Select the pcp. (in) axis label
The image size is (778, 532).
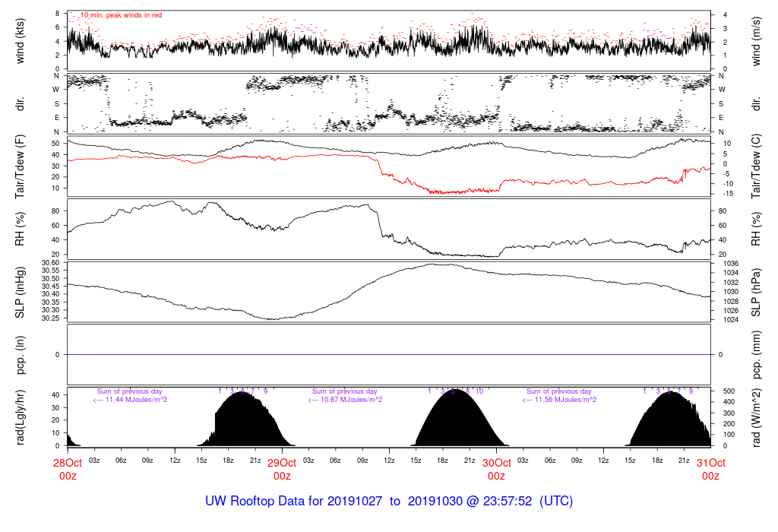(x=21, y=355)
